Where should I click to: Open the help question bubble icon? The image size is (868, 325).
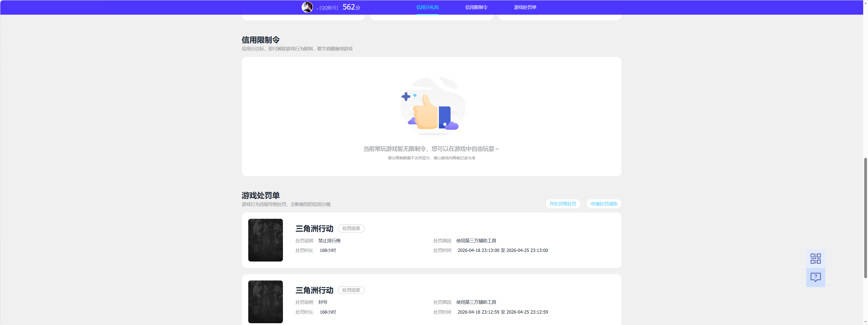click(815, 277)
